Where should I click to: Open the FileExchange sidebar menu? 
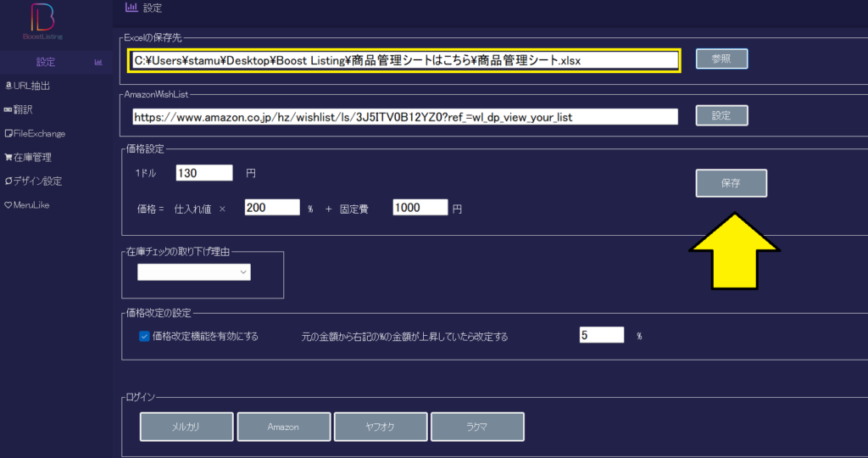pos(39,133)
